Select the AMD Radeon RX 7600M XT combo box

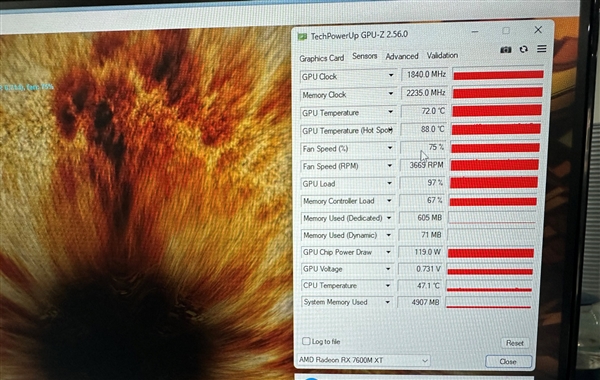364,360
